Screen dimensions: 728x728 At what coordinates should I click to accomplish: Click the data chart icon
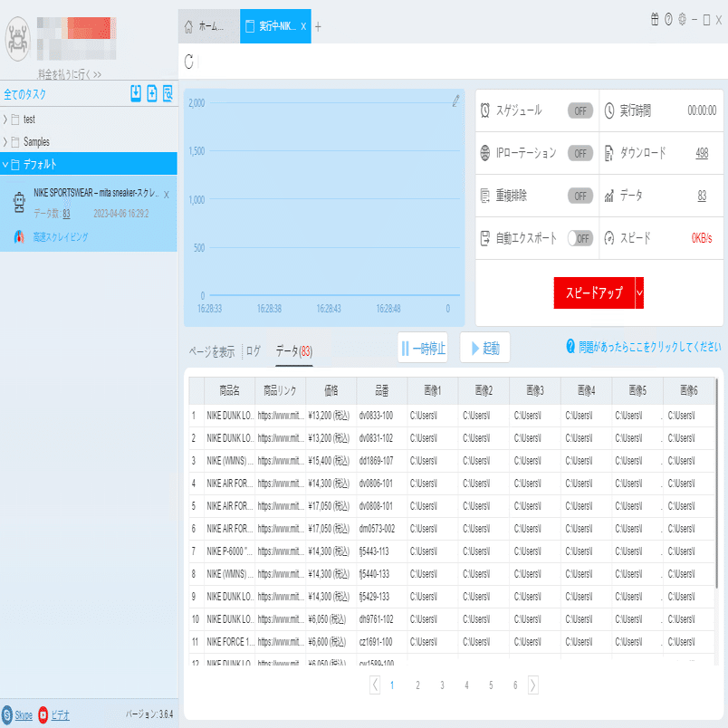pyautogui.click(x=608, y=196)
